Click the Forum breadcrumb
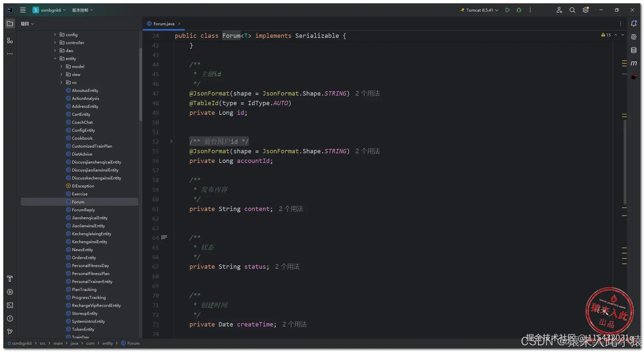The width and height of the screenshot is (644, 352). tap(130, 343)
